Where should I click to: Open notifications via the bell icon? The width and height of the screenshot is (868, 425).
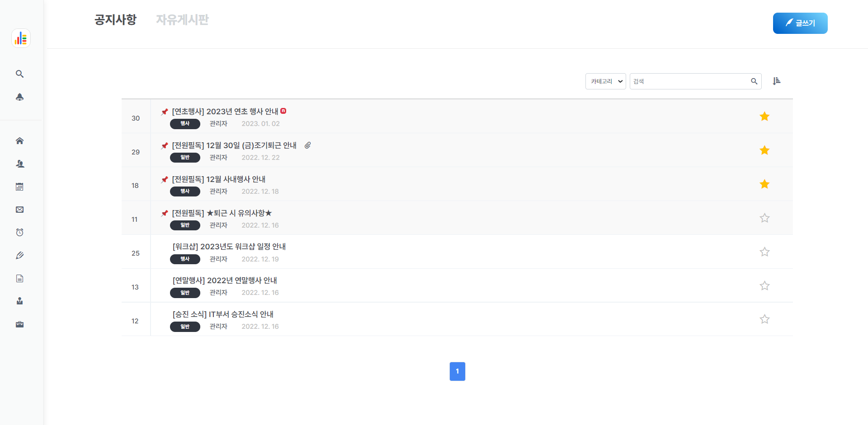[x=19, y=97]
